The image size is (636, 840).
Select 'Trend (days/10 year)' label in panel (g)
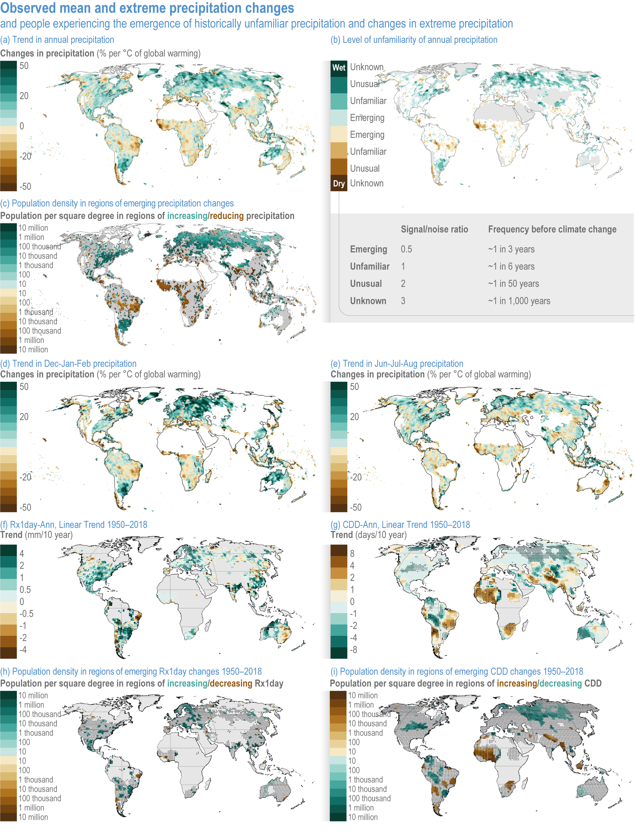[369, 535]
